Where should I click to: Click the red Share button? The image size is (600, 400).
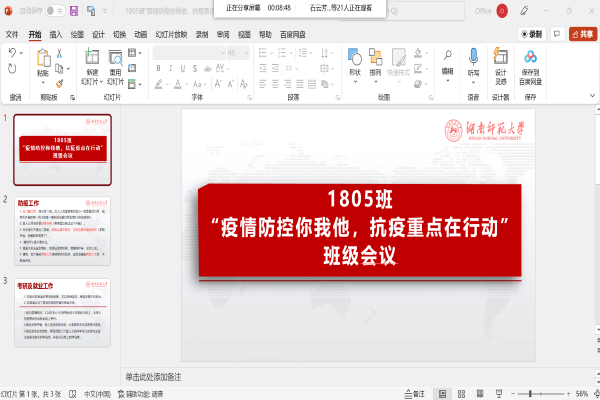coord(581,33)
